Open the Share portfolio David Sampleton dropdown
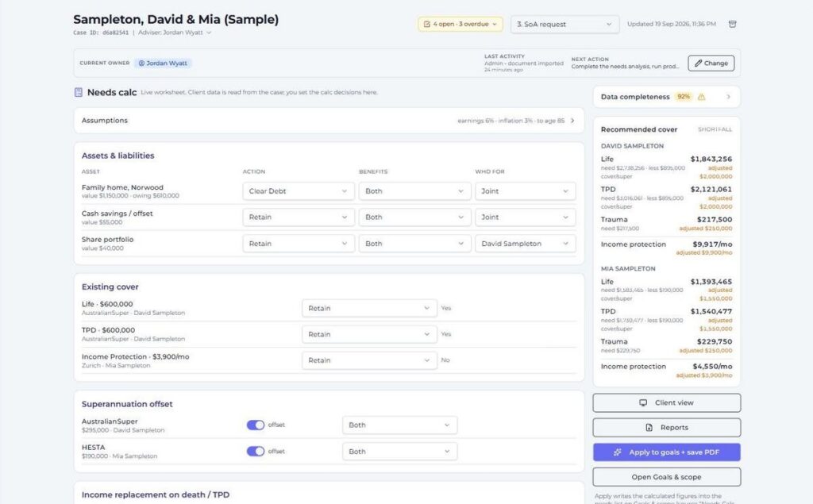 (x=526, y=244)
